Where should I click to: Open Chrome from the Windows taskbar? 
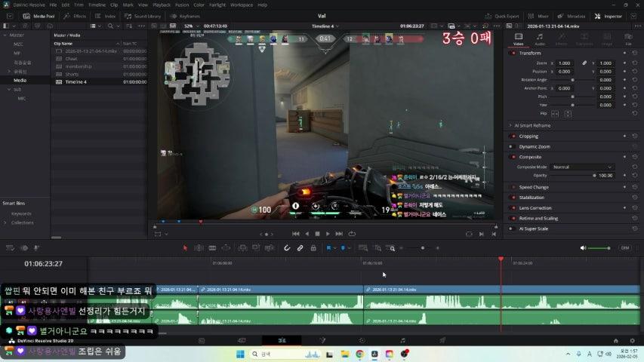[x=360, y=354]
